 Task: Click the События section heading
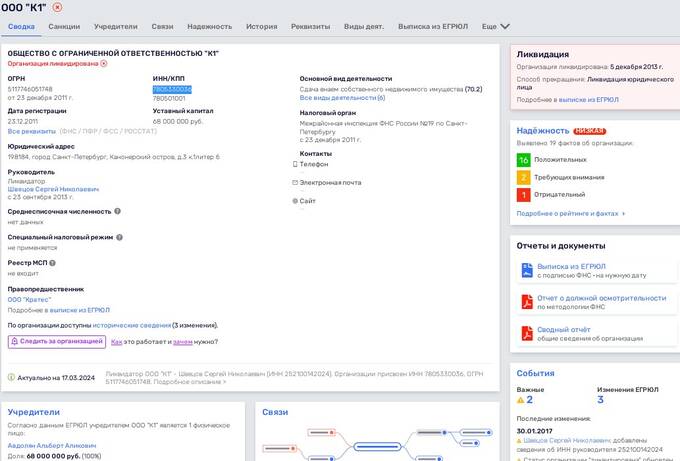(x=535, y=373)
